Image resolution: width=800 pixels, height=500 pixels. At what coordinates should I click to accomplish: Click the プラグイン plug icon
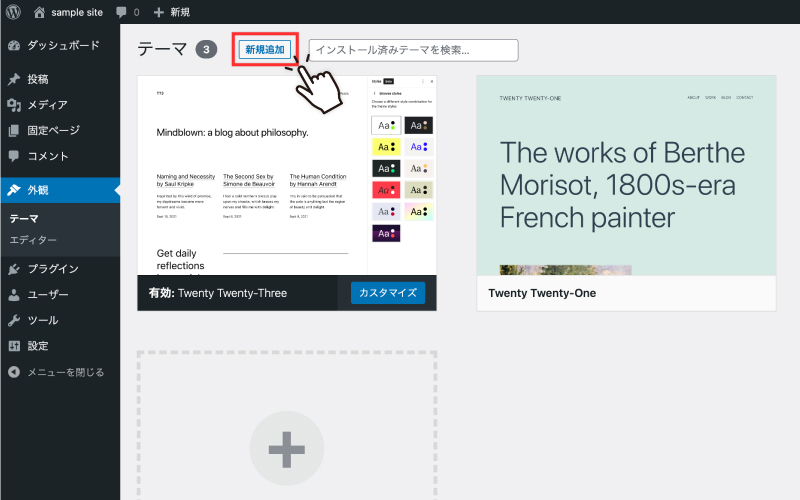click(x=14, y=269)
